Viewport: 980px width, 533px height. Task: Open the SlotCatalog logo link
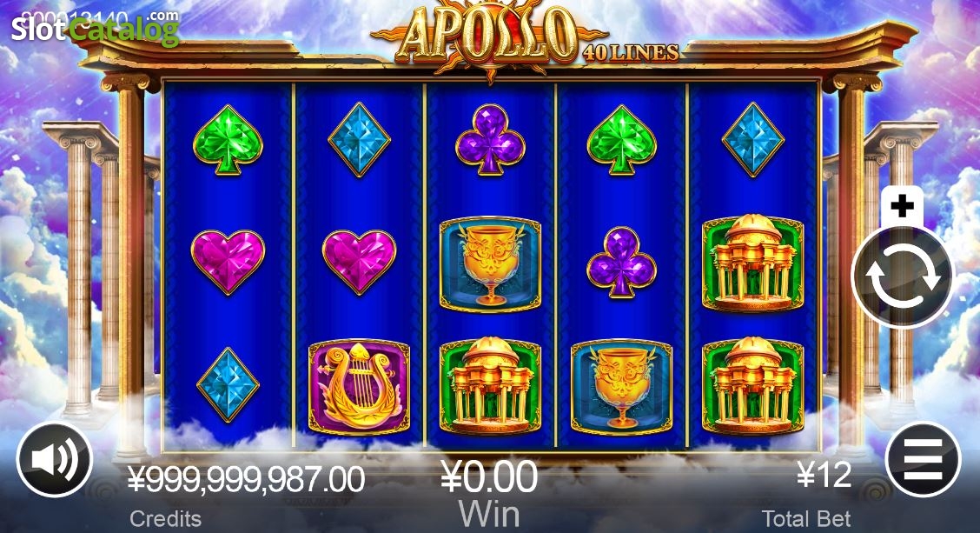(x=95, y=28)
